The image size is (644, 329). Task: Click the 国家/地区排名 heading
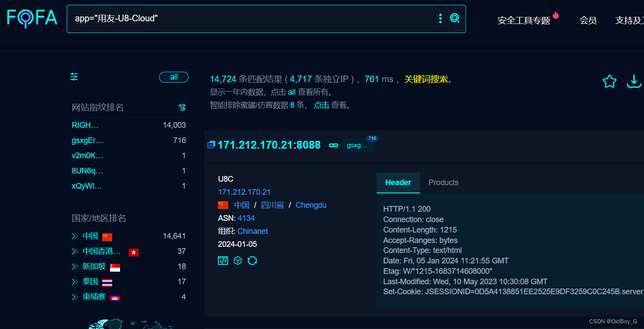tap(99, 218)
